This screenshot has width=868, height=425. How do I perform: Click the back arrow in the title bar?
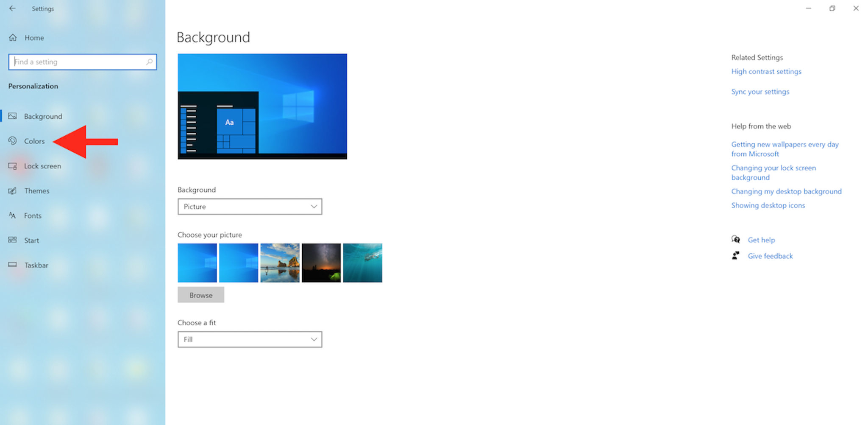coord(12,8)
